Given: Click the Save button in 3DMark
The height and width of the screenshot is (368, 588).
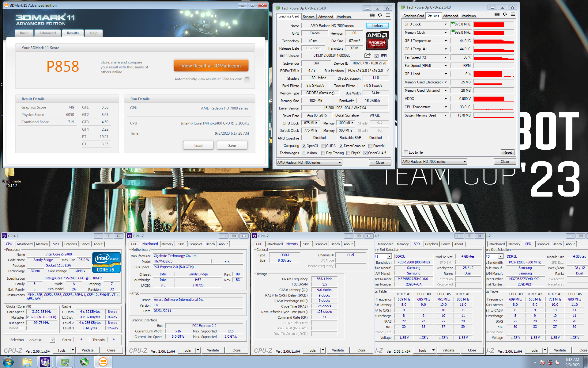Looking at the screenshot, I should 232,146.
